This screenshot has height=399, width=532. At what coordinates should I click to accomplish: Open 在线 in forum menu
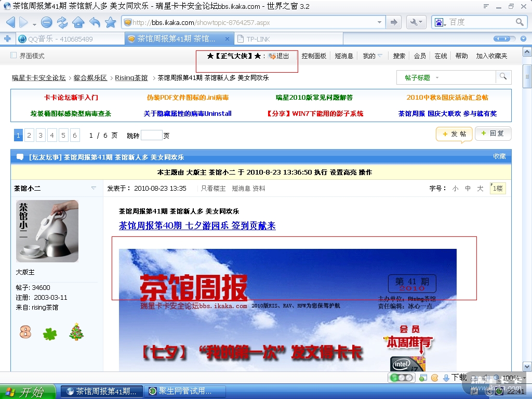pos(441,56)
